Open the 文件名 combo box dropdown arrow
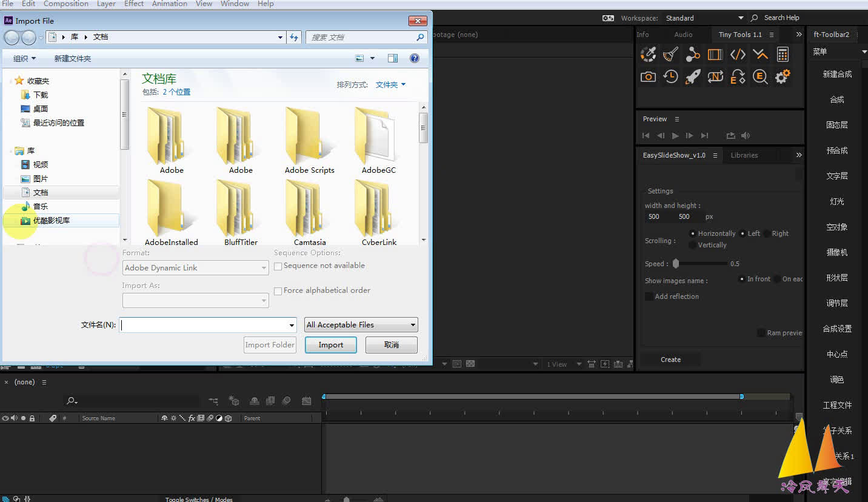Screen dimensions: 868x502 click(292, 325)
